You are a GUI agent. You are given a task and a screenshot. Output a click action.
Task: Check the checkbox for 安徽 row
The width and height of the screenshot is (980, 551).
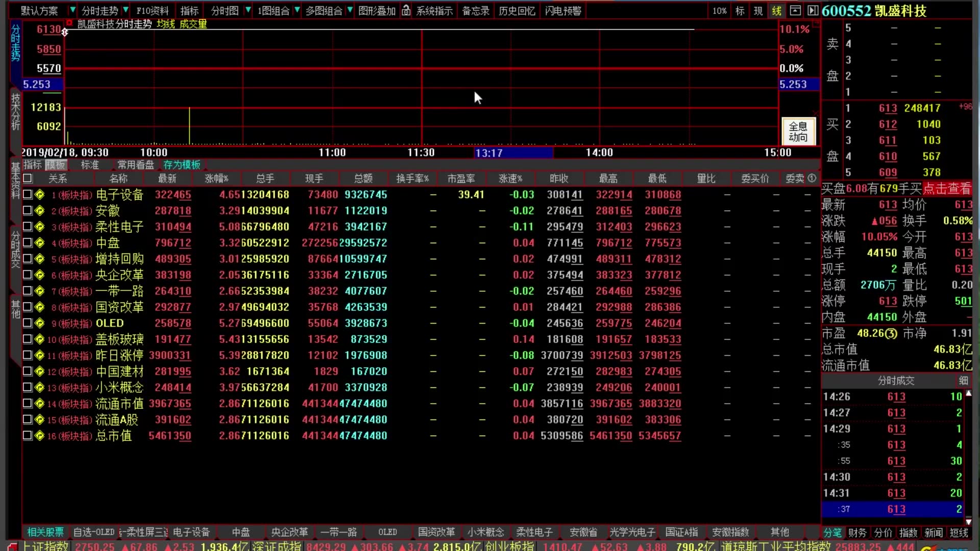(28, 210)
